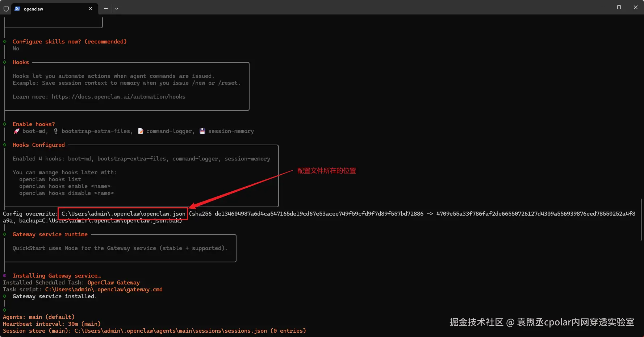Click 'QuickStart uses Node' description line

point(120,248)
